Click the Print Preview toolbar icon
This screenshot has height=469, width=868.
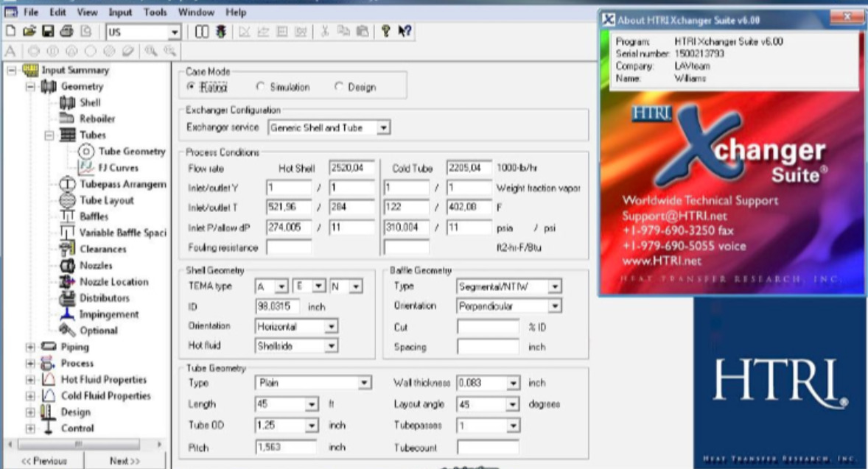coord(86,32)
